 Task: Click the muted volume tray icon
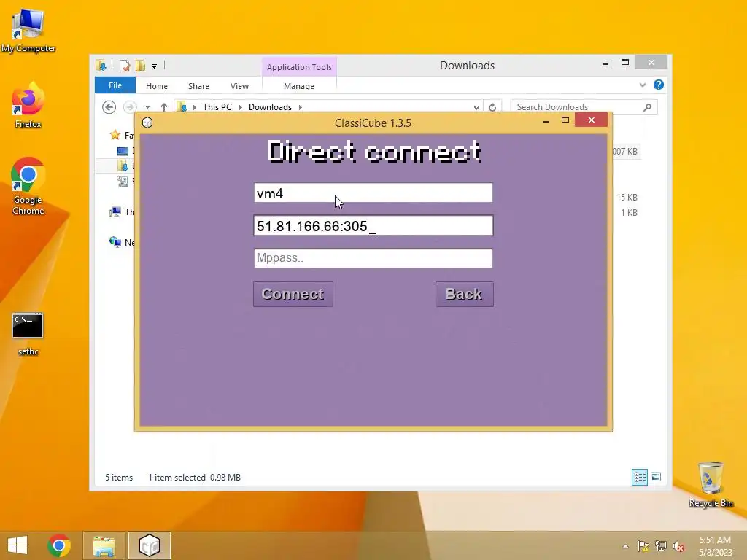(678, 546)
